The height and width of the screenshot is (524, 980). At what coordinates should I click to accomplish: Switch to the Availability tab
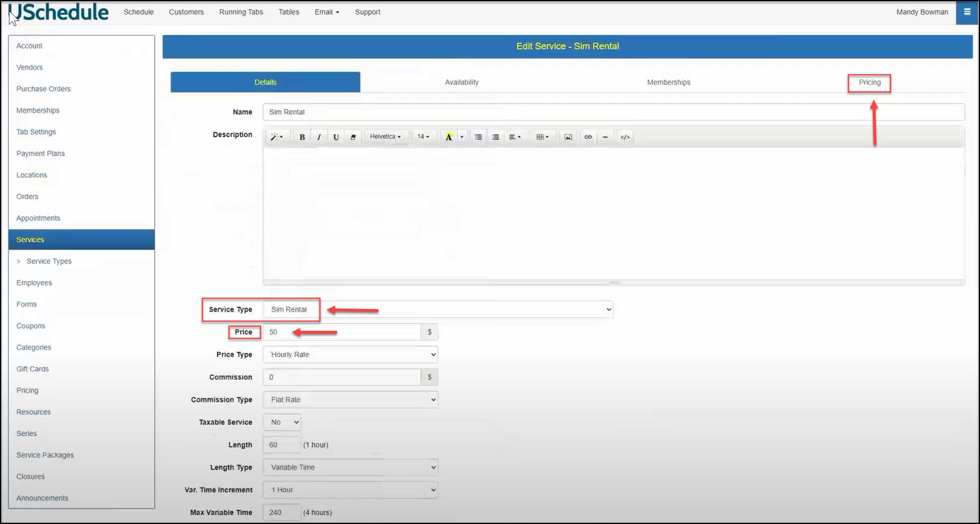pos(461,82)
